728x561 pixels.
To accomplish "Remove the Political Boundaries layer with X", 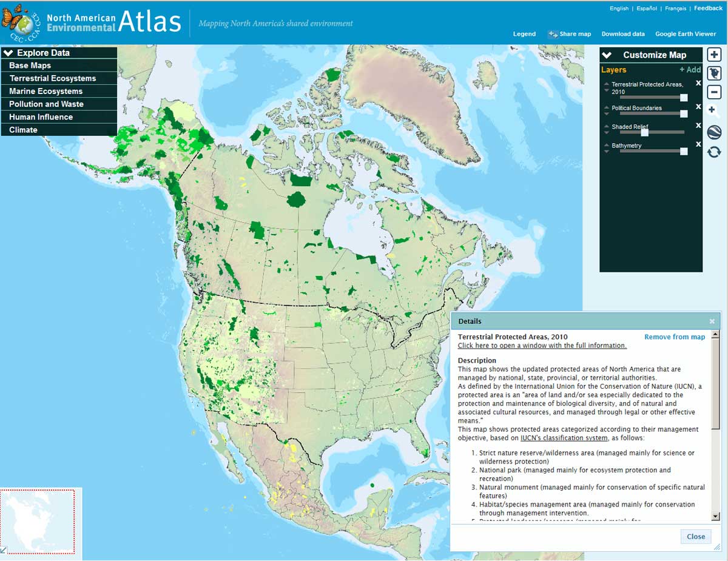I will tap(698, 107).
